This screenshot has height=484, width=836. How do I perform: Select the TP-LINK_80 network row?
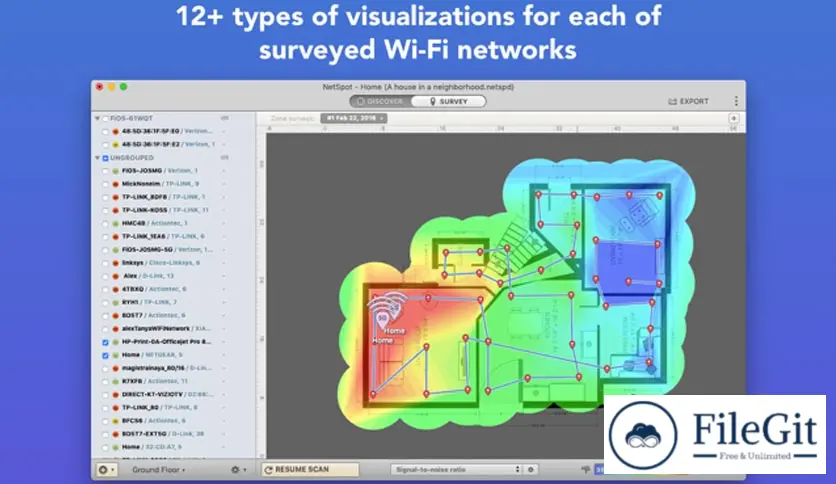(x=173, y=408)
